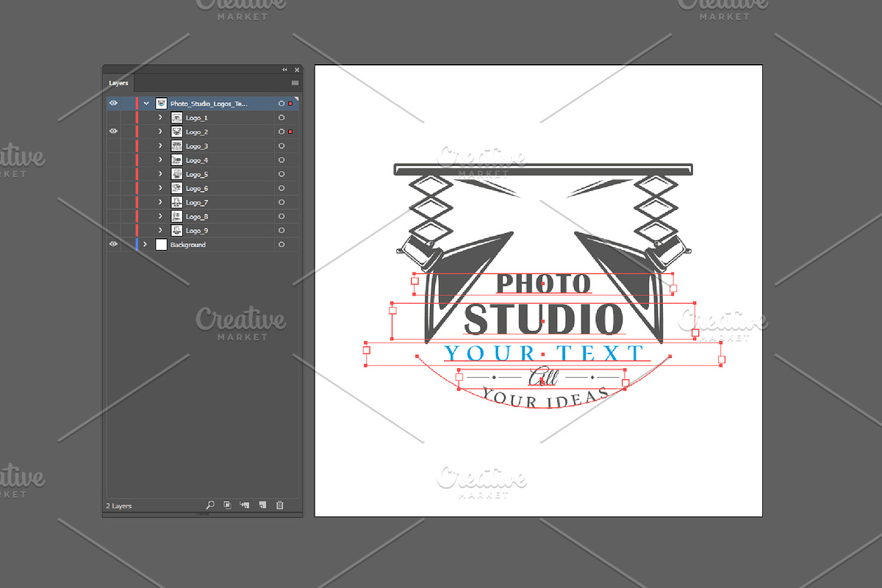Click the script 'All' text on artboard
Image resolution: width=882 pixels, height=588 pixels.
544,378
